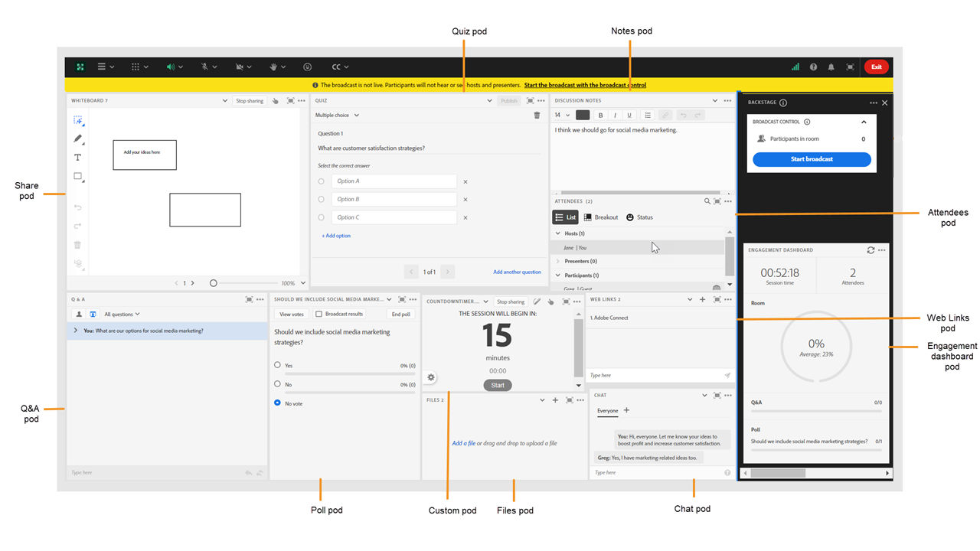Viewport: 980px width, 551px height.
Task: Open the Quiz pod three-dot options
Action: 541,101
